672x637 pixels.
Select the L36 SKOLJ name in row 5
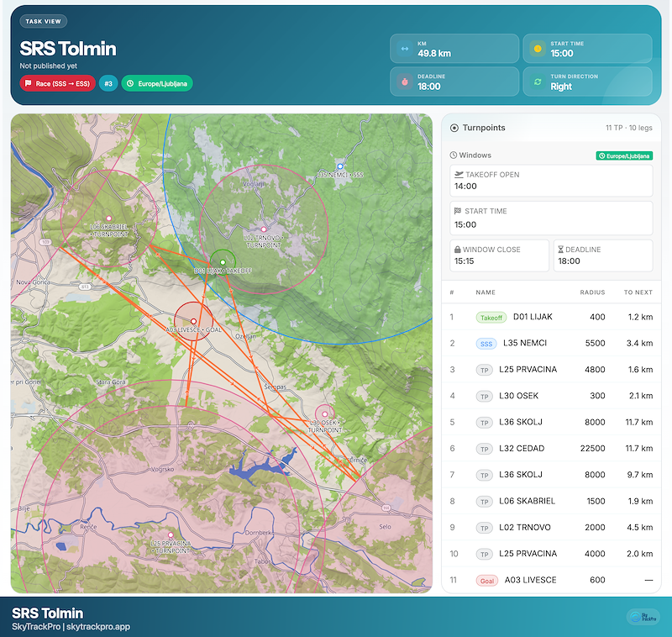click(521, 422)
